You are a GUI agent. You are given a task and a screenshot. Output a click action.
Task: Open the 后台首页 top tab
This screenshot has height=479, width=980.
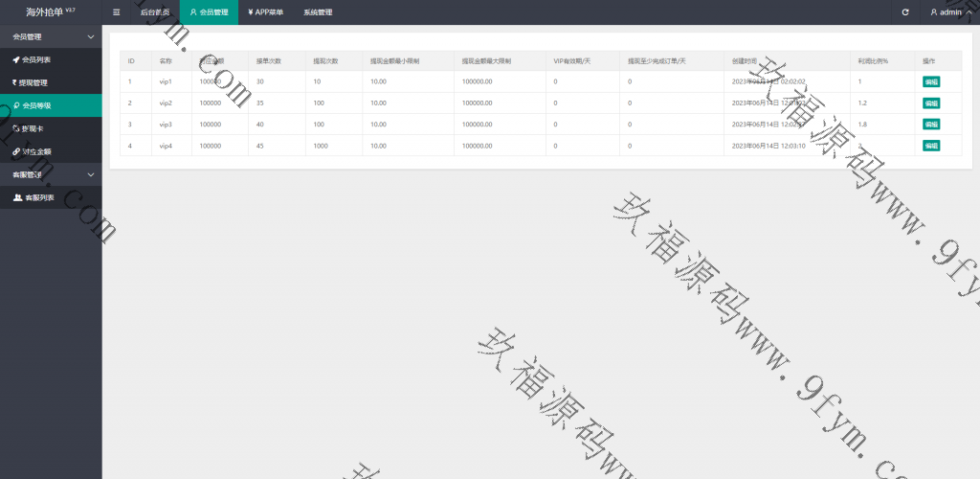click(154, 12)
